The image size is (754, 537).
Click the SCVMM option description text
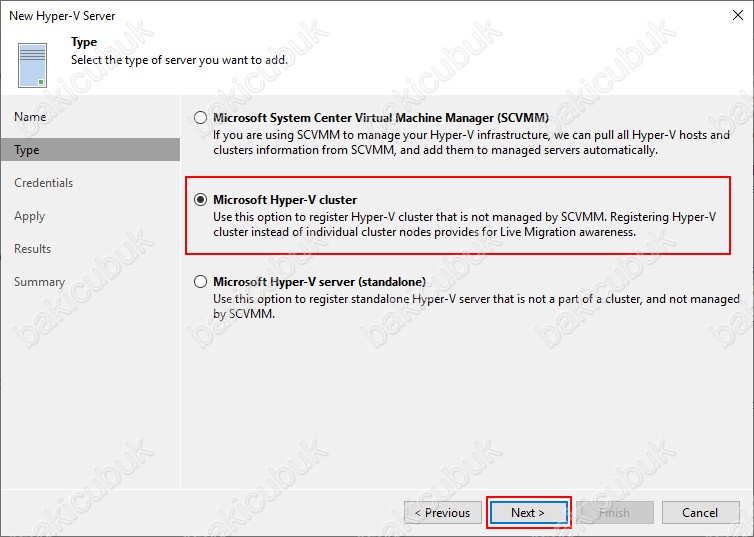click(471, 142)
